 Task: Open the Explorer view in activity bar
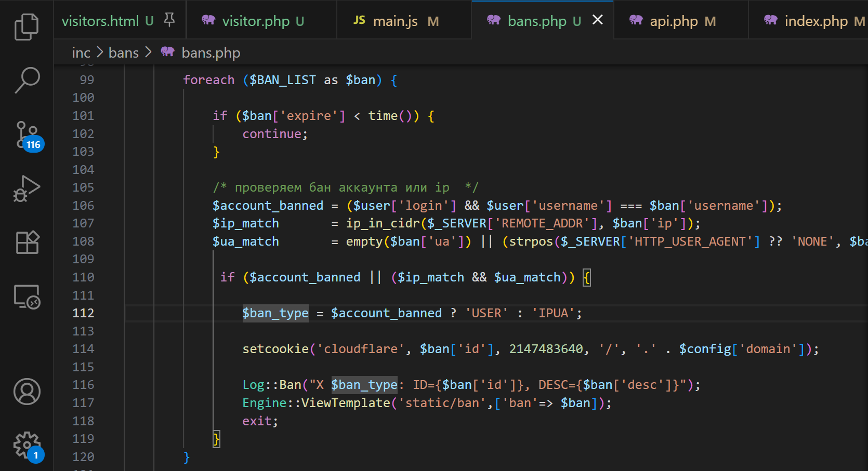[x=27, y=27]
